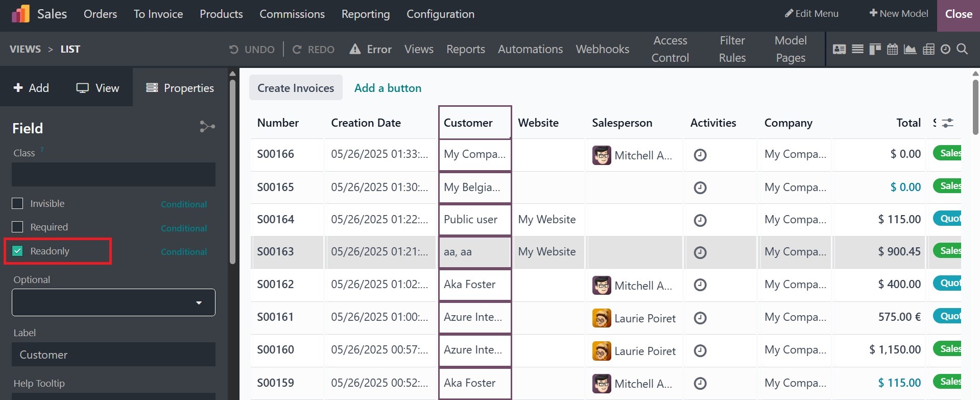
Task: Open the Optional dropdown
Action: click(113, 302)
